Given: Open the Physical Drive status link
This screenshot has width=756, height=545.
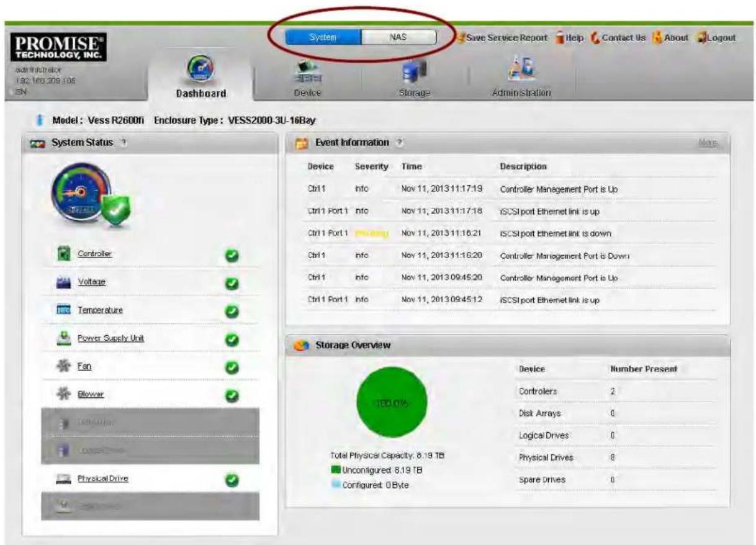Looking at the screenshot, I should point(102,479).
